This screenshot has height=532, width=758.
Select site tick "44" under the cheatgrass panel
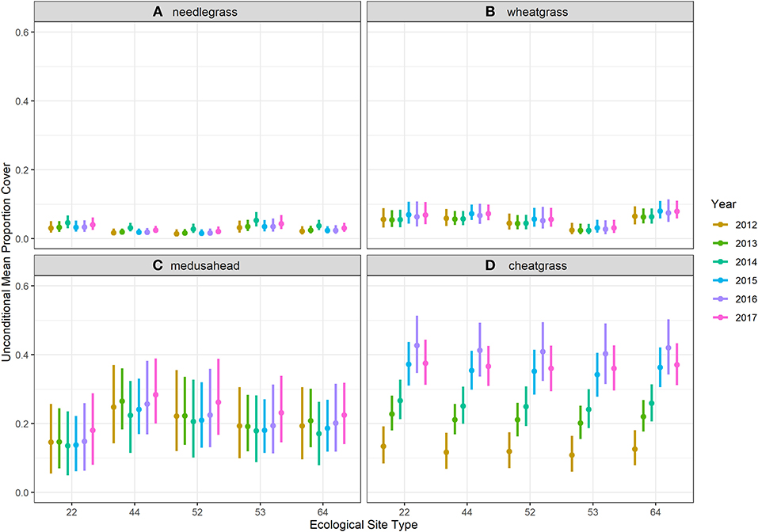click(x=467, y=512)
